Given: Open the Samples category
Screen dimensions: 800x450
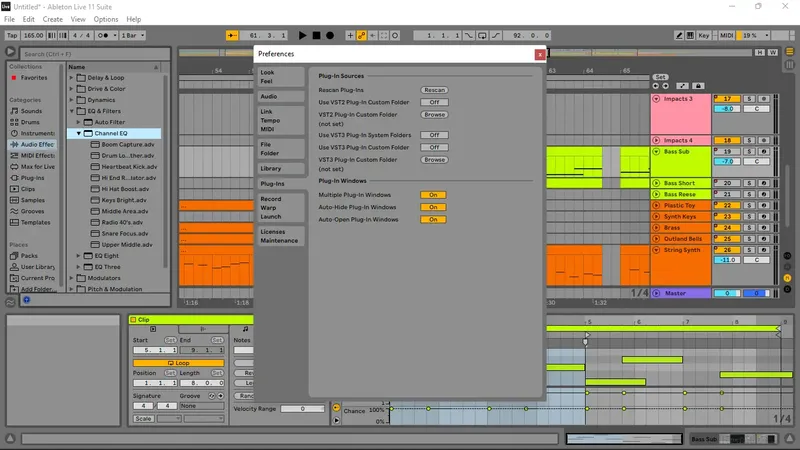Looking at the screenshot, I should click(x=33, y=200).
